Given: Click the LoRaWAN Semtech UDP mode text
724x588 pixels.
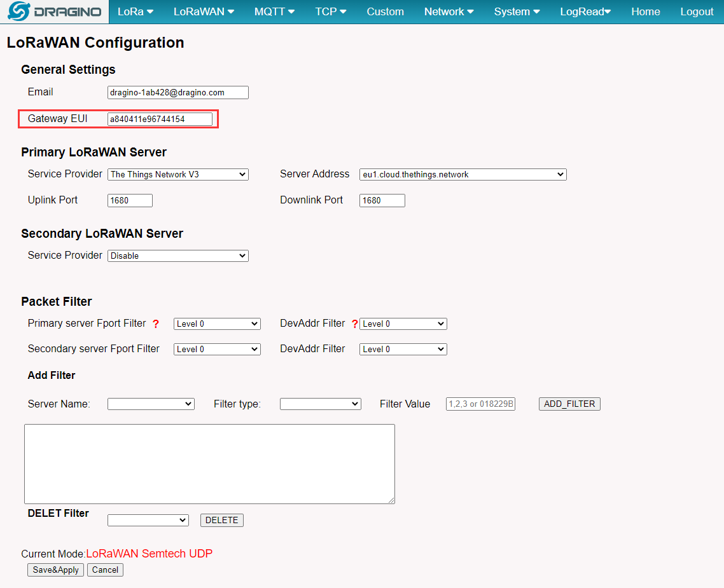Looking at the screenshot, I should click(149, 554).
